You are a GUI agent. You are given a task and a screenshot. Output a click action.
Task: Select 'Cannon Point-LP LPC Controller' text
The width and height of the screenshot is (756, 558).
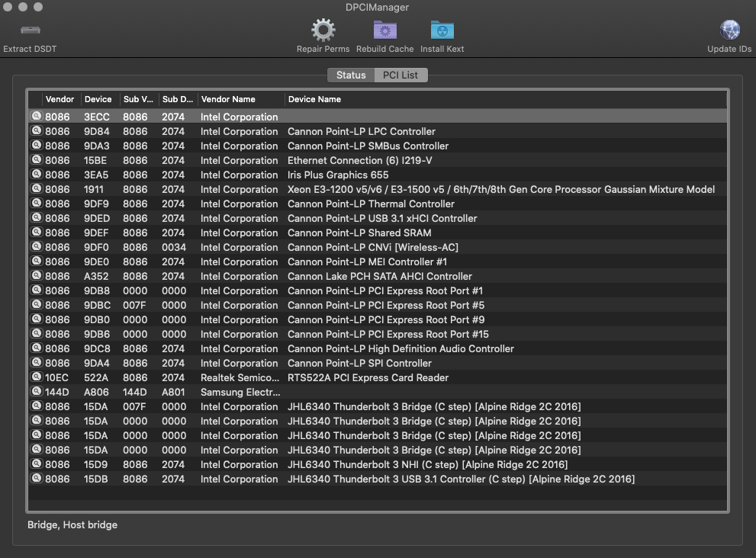point(361,132)
